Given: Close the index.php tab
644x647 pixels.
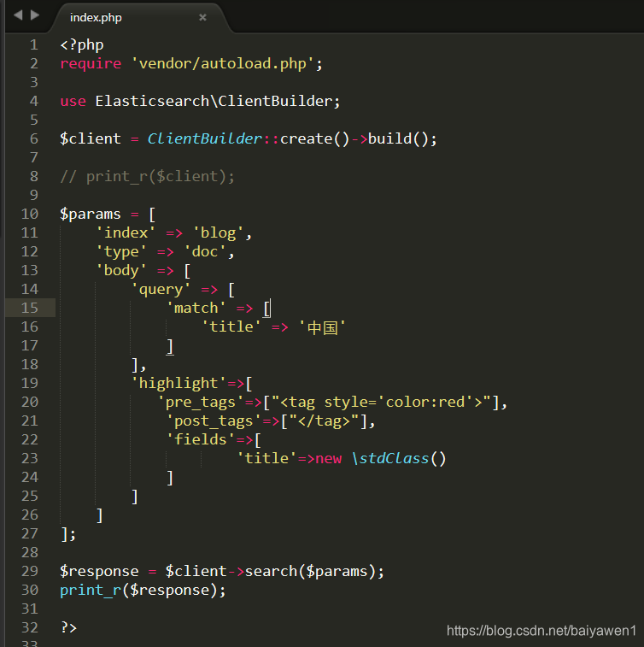Looking at the screenshot, I should pos(202,17).
